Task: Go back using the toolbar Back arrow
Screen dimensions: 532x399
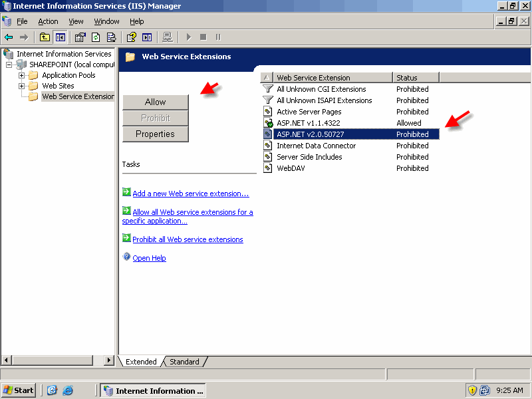Action: pos(9,37)
